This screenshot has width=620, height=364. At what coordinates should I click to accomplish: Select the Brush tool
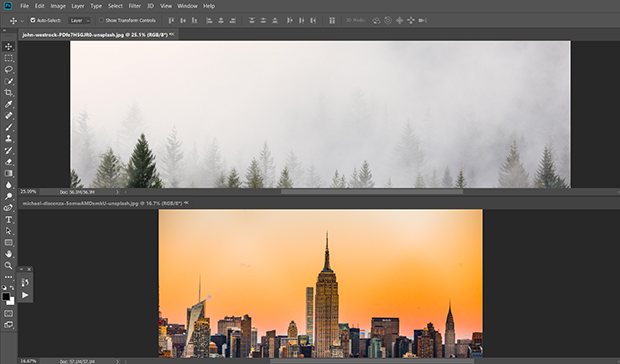[8, 127]
